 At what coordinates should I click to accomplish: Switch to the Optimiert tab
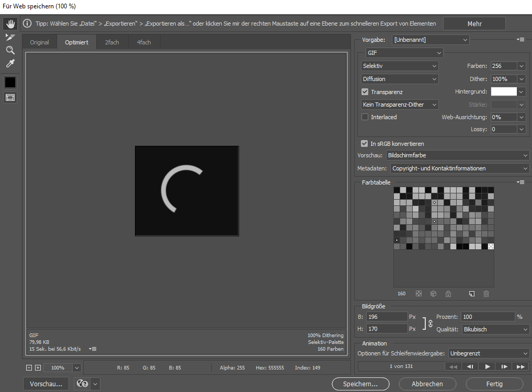[77, 42]
